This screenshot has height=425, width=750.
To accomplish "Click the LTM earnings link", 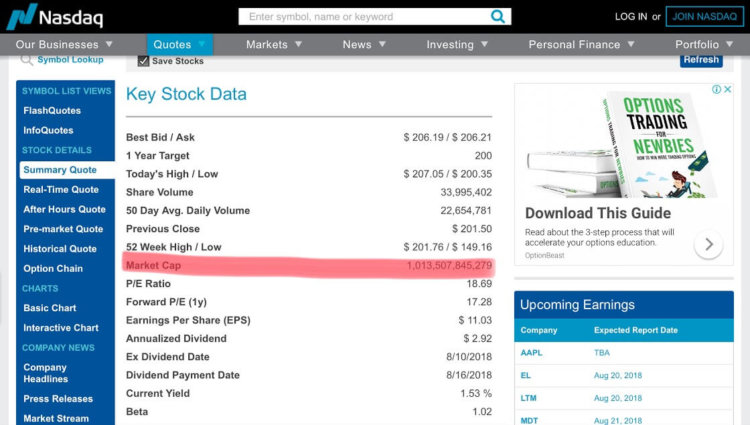I will coord(529,398).
